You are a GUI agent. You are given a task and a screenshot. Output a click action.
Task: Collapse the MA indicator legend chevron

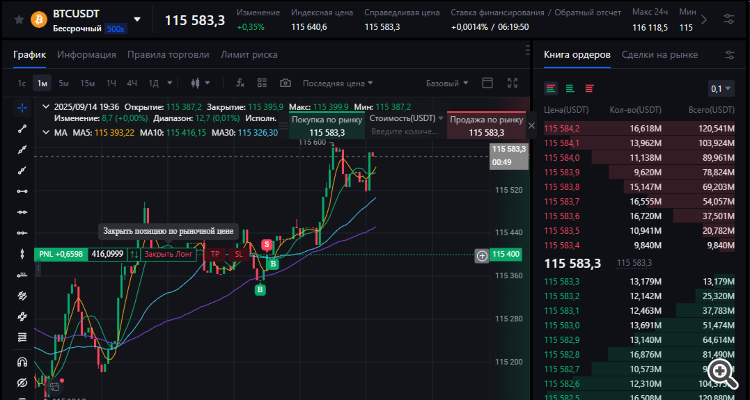46,132
